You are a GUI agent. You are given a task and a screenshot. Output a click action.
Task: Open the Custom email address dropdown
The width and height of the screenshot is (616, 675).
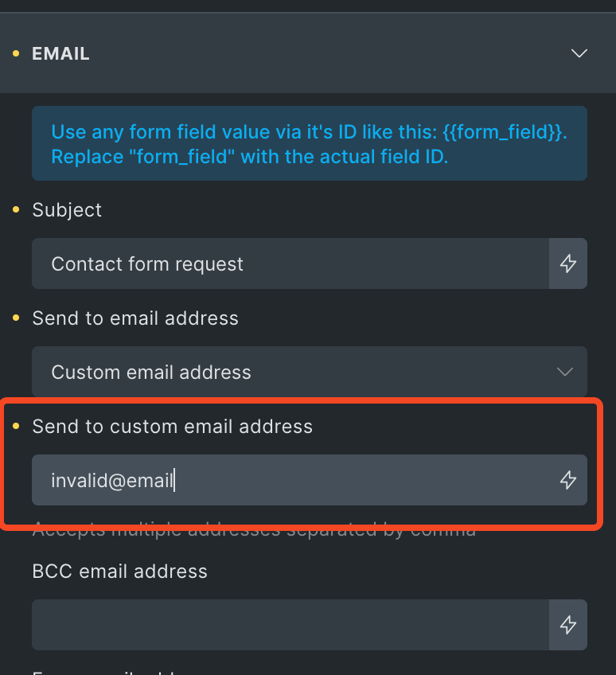310,372
